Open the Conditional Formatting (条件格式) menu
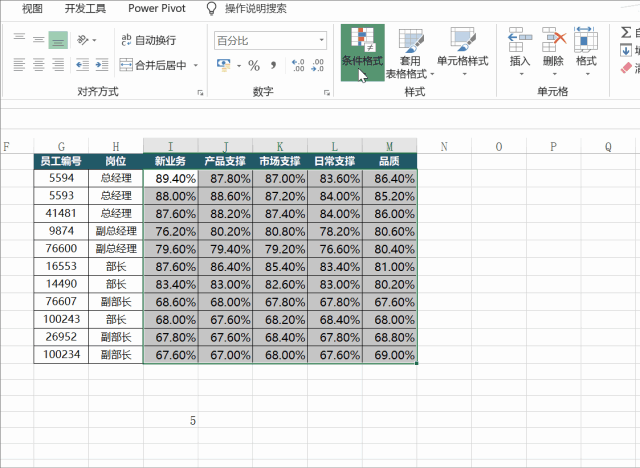This screenshot has height=468, width=640. [x=361, y=52]
